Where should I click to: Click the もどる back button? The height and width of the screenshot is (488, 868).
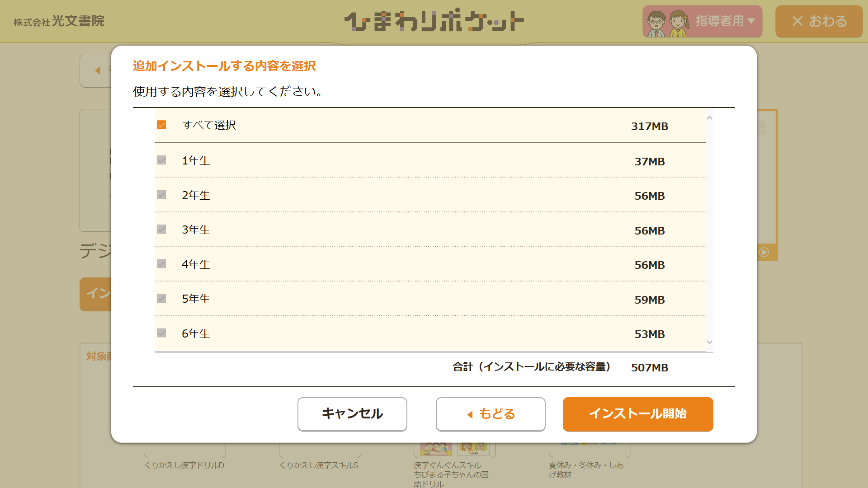point(491,414)
